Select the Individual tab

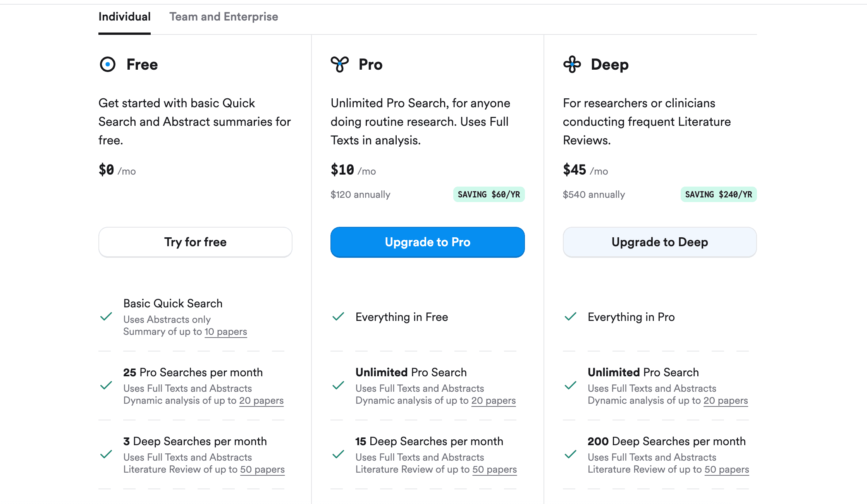124,17
